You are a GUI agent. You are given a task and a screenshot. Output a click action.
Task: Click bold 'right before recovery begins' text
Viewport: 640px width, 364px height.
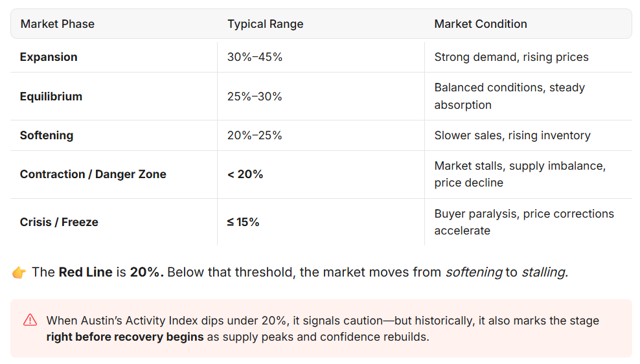(x=125, y=337)
